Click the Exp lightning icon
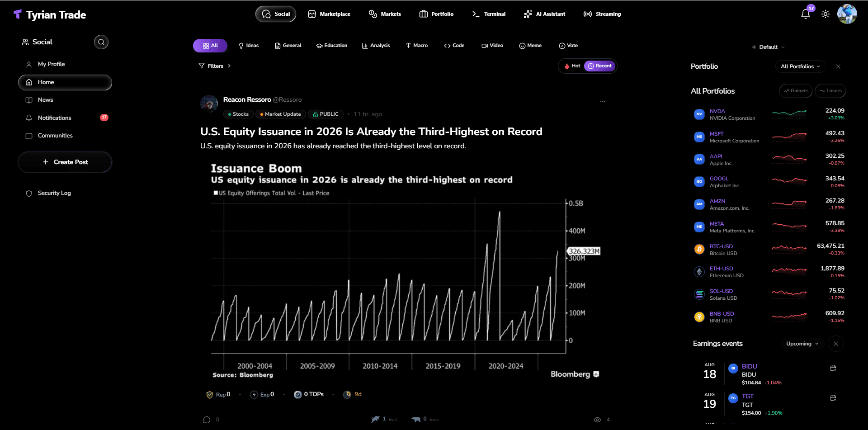Screen dimensions: 868x430 coord(254,395)
